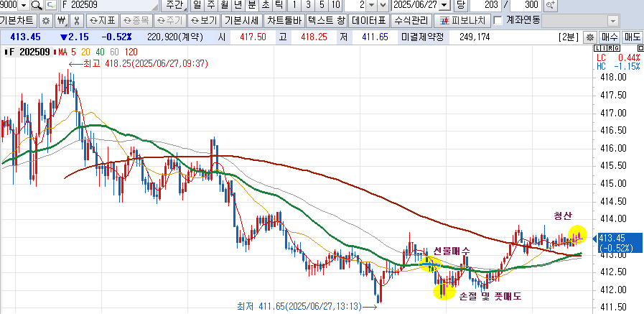Choose the 3 interval preset button
Image resolution: width=644 pixels, height=314 pixels.
308,5
